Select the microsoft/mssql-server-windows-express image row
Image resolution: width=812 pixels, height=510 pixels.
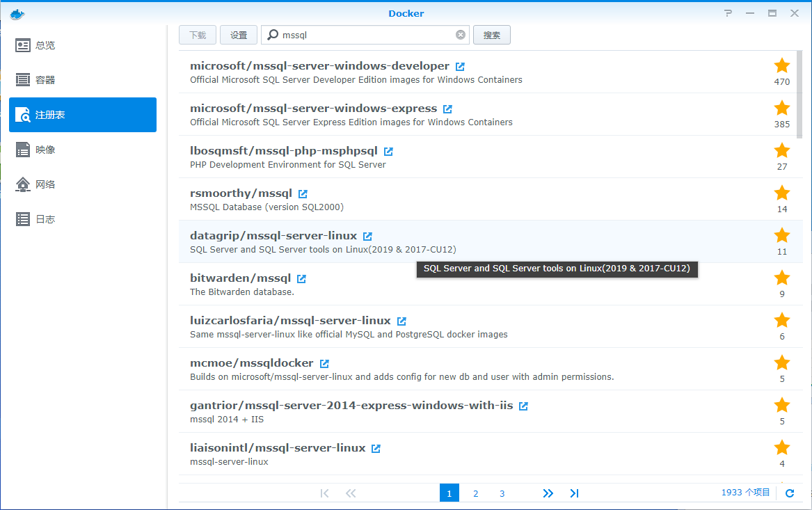(491, 114)
